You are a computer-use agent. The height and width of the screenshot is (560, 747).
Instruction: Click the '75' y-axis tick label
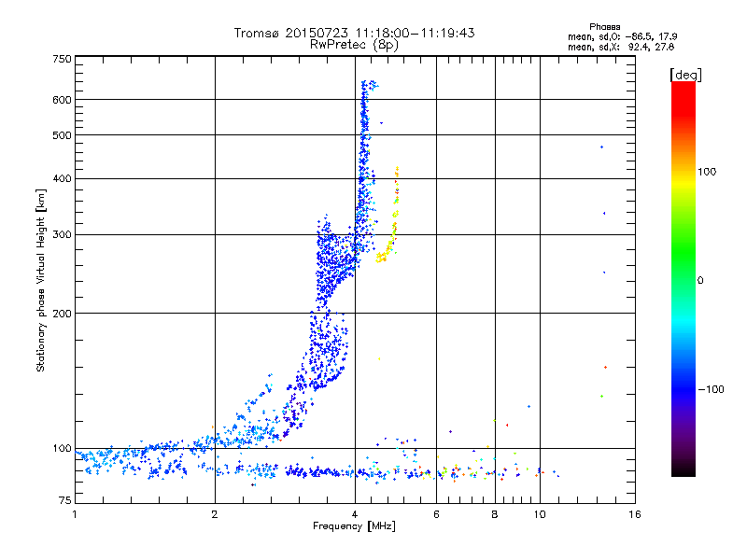tap(65, 500)
